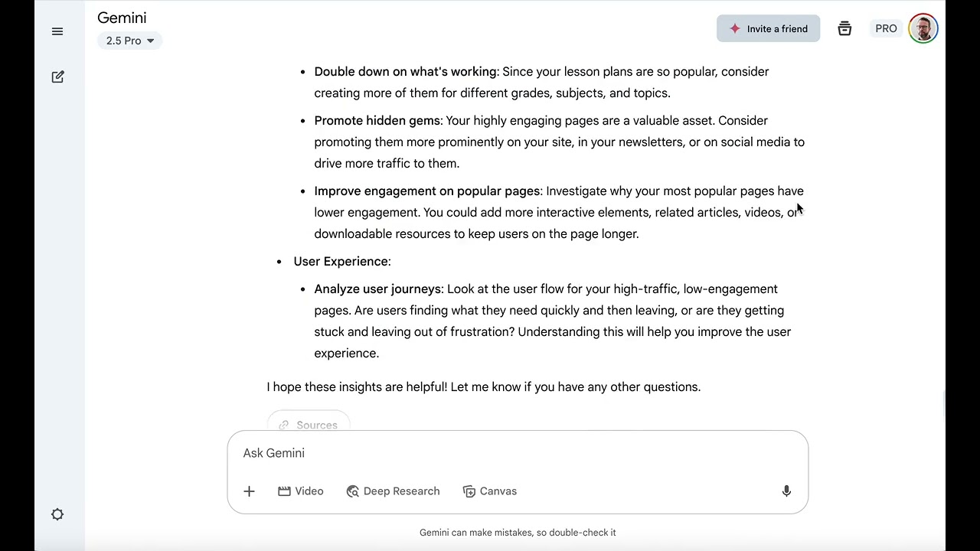Viewport: 980px width, 551px height.
Task: Click the plus add-files icon
Action: coord(249,491)
